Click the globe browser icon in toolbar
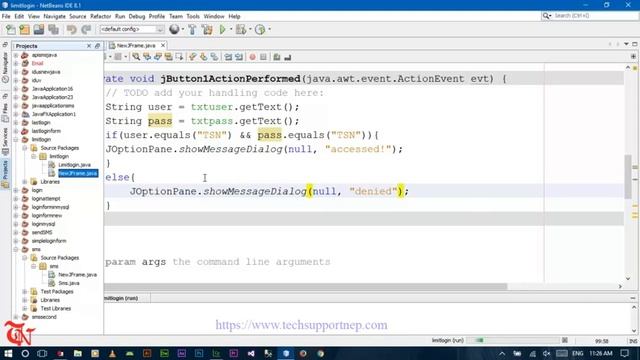The width and height of the screenshot is (640, 360). [x=174, y=29]
